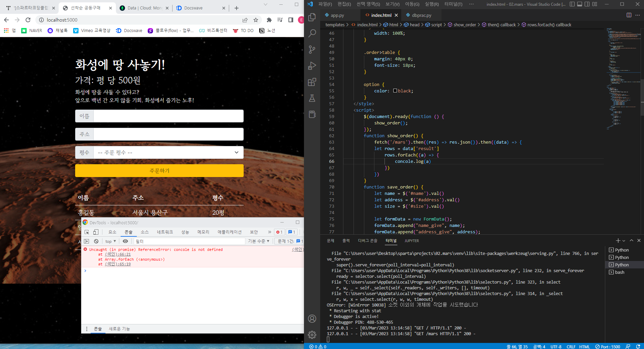Open editor More Actions menu
This screenshot has height=349, width=644.
coord(637,15)
